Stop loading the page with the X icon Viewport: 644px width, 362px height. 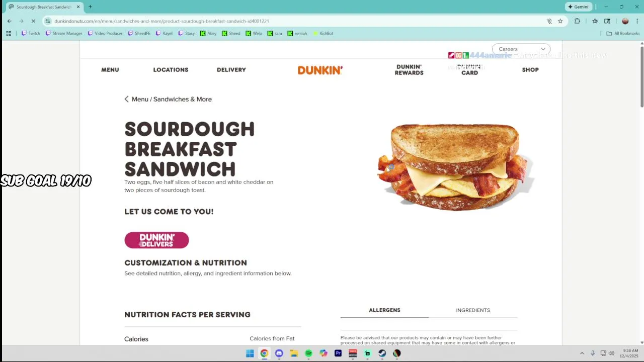(x=33, y=21)
